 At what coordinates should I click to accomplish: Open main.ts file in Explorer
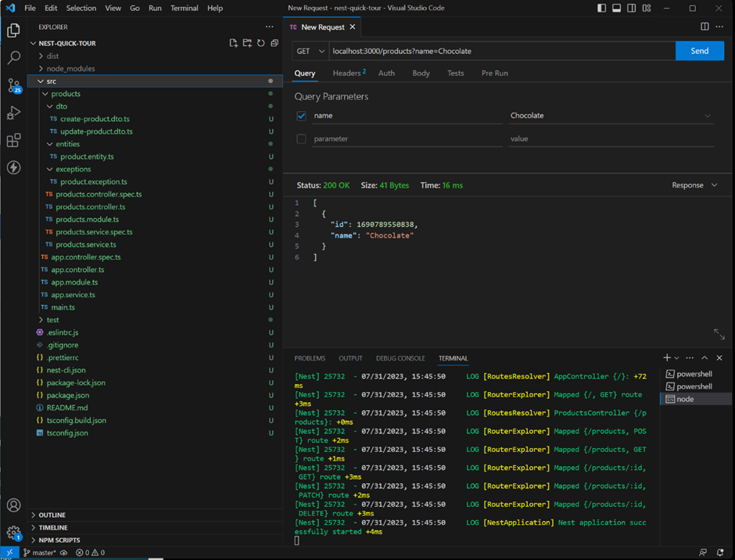tap(63, 307)
